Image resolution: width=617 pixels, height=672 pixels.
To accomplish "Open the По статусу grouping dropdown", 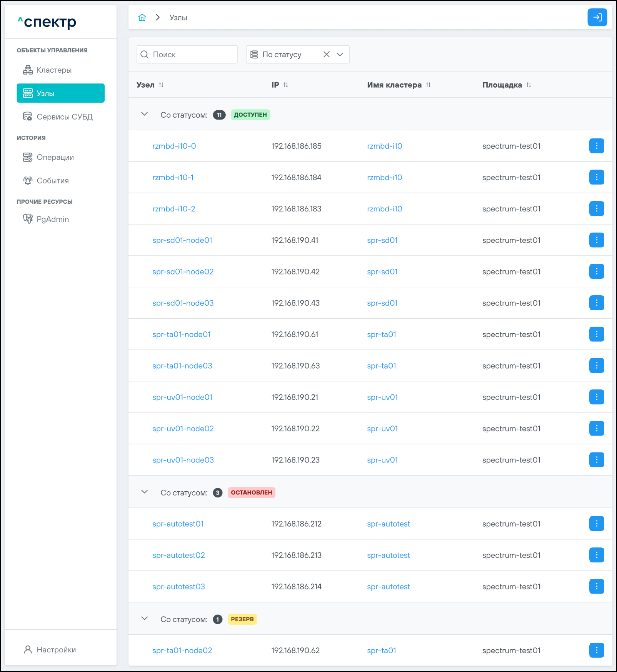I will coord(340,55).
